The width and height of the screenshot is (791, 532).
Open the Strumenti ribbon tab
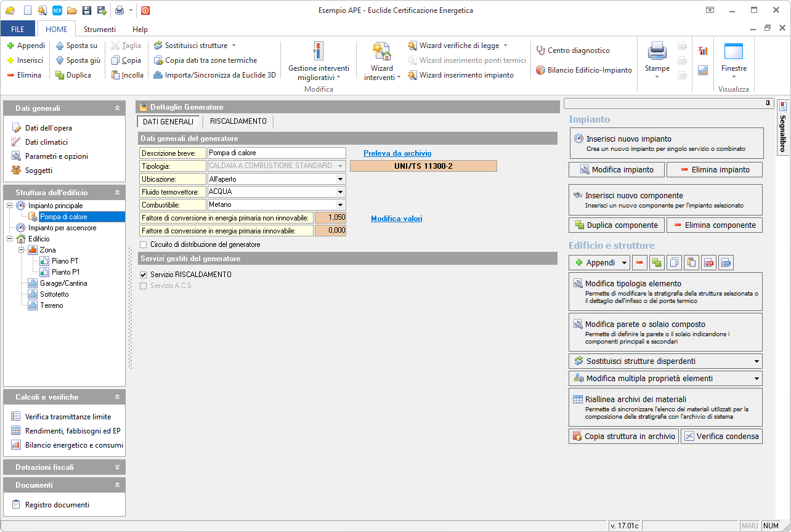pos(100,29)
